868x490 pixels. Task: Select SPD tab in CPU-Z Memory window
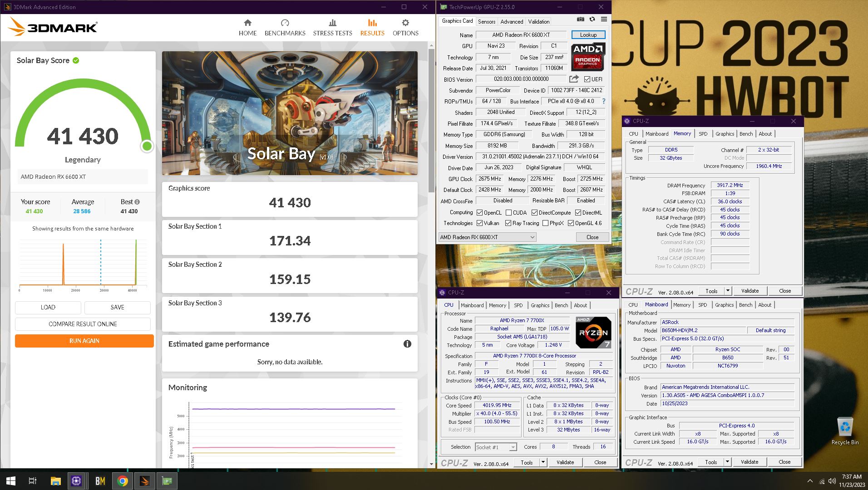(x=703, y=134)
